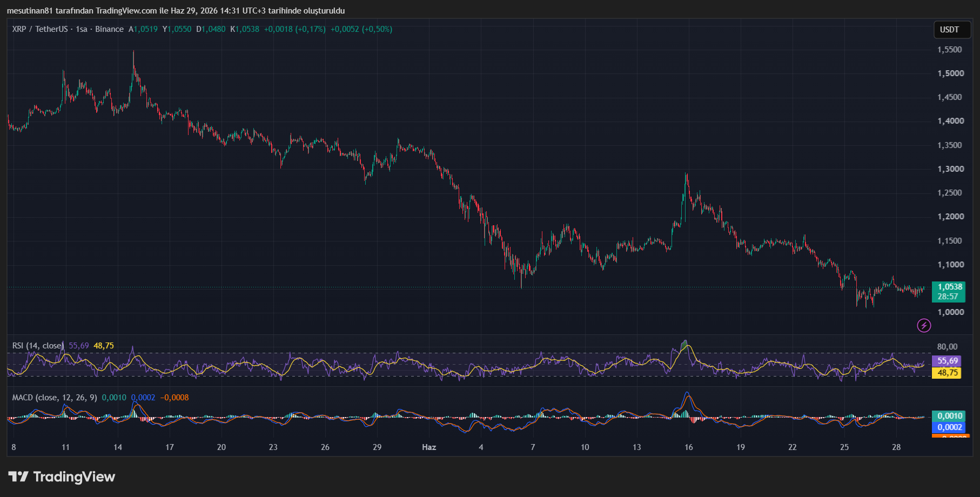Click the green 0,0010 MACD axis label
The image size is (980, 497).
click(949, 416)
